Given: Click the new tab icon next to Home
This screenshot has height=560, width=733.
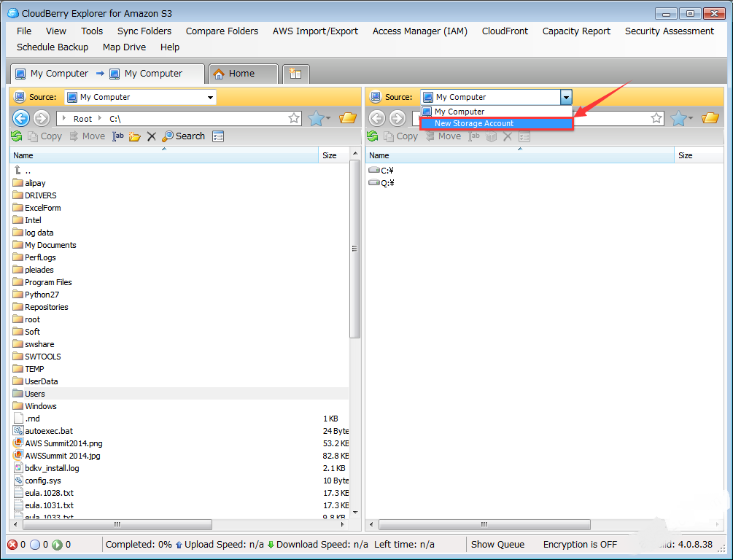Looking at the screenshot, I should (295, 74).
